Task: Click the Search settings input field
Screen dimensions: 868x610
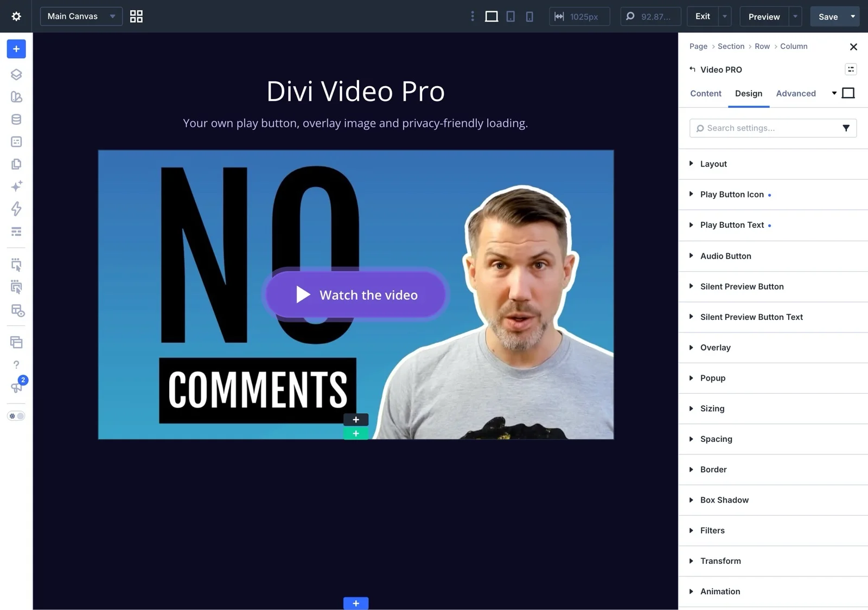Action: tap(773, 128)
